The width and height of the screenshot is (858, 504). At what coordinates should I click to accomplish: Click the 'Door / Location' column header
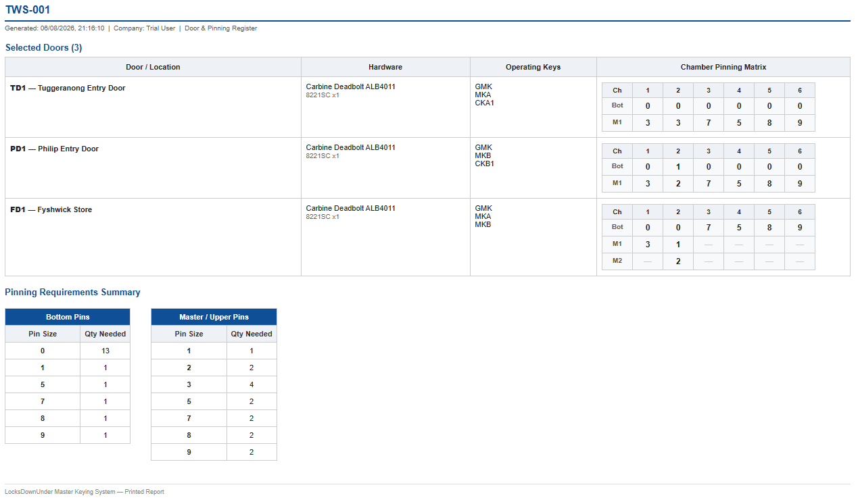point(153,67)
